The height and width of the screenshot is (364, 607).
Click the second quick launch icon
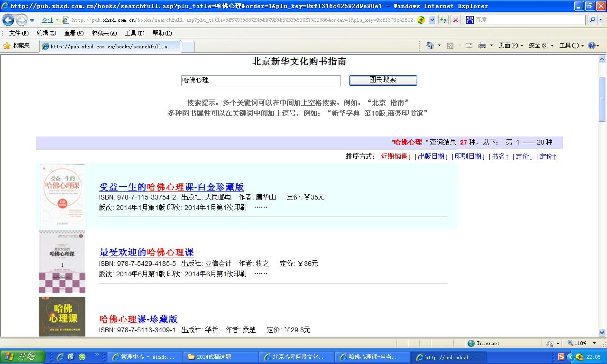click(71, 357)
